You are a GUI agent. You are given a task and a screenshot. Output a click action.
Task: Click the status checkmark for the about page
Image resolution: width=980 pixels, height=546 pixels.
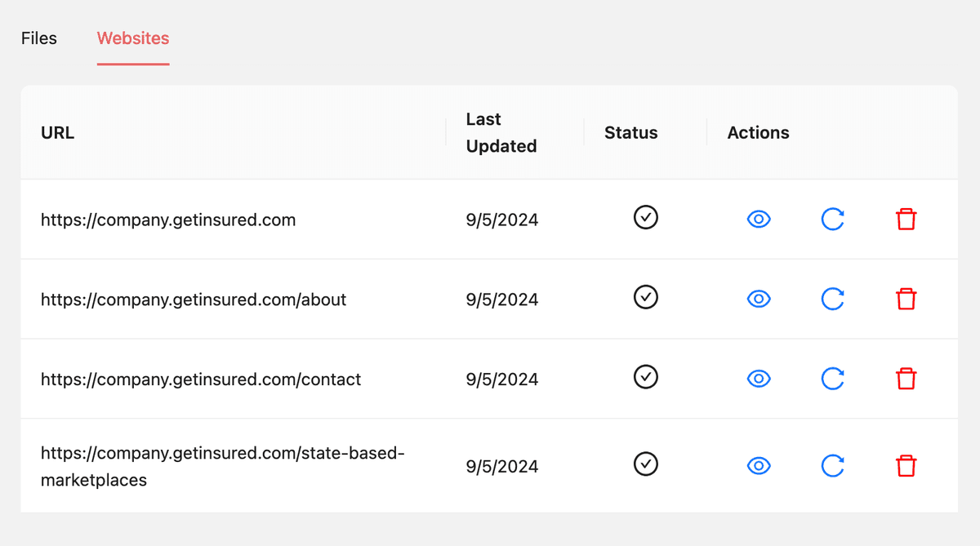(x=645, y=297)
